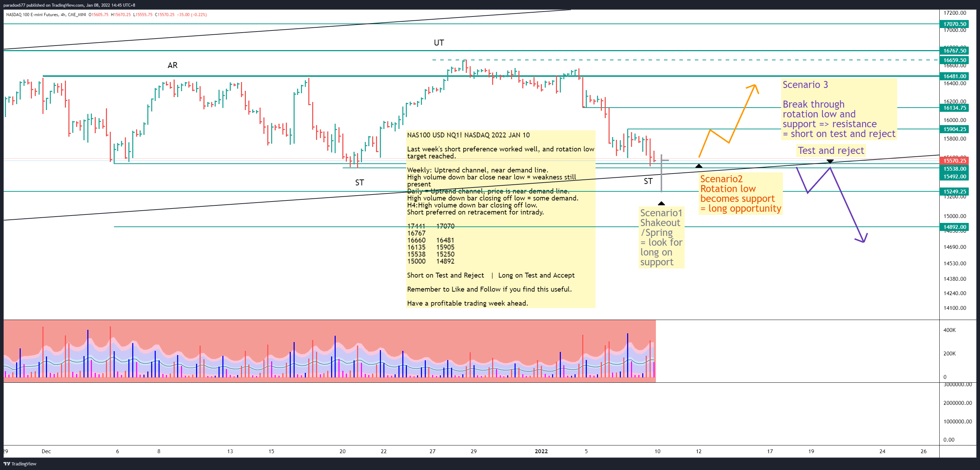Click the 400K volume axis label

pyautogui.click(x=949, y=330)
